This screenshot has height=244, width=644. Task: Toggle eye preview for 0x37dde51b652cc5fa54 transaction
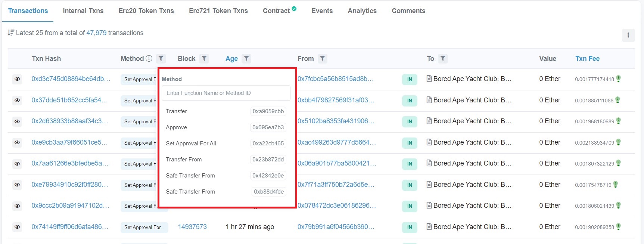[17, 101]
